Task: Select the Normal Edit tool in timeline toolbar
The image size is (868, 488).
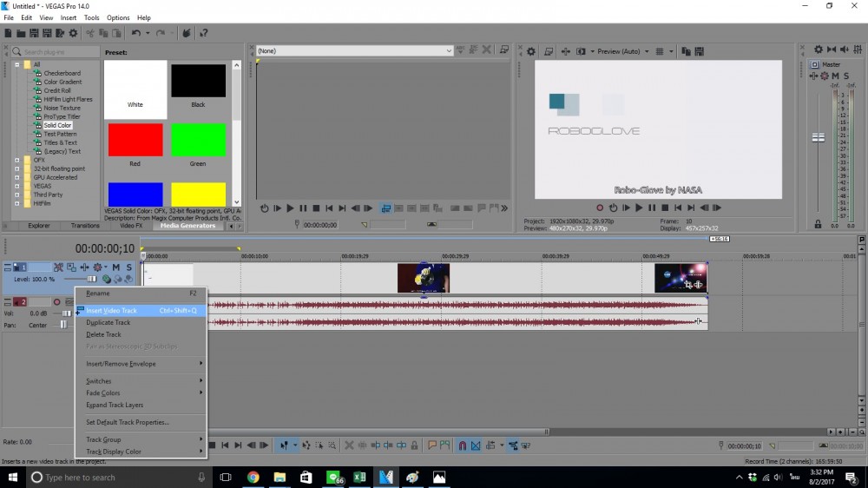Action: [x=284, y=445]
